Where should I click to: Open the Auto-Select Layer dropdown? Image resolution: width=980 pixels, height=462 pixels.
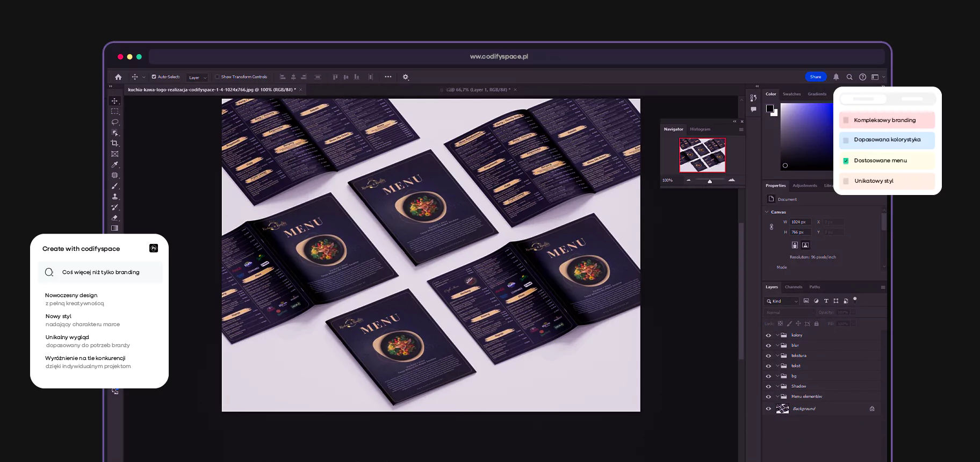197,77
